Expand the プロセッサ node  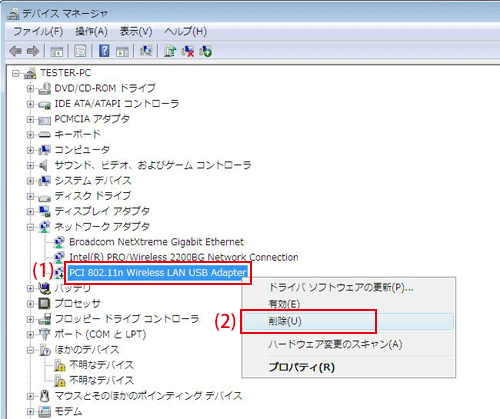pyautogui.click(x=30, y=304)
